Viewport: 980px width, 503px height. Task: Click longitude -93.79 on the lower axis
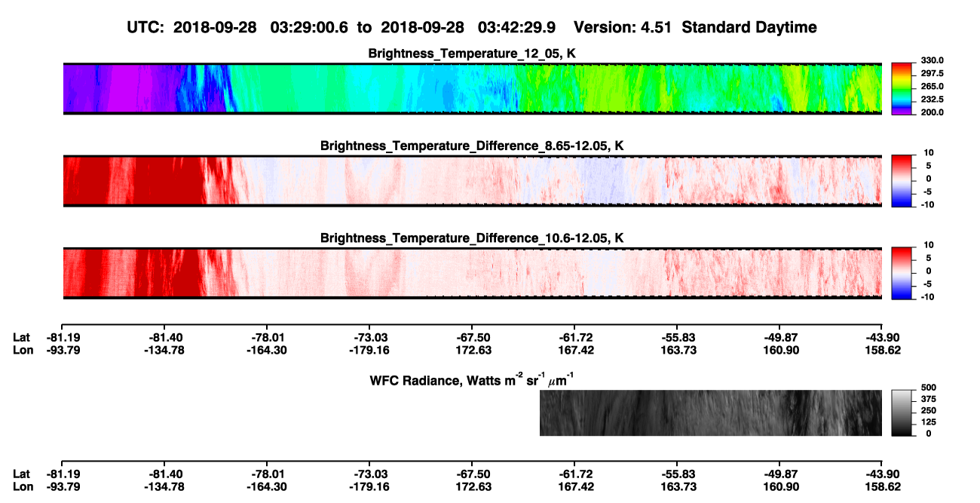(x=62, y=486)
